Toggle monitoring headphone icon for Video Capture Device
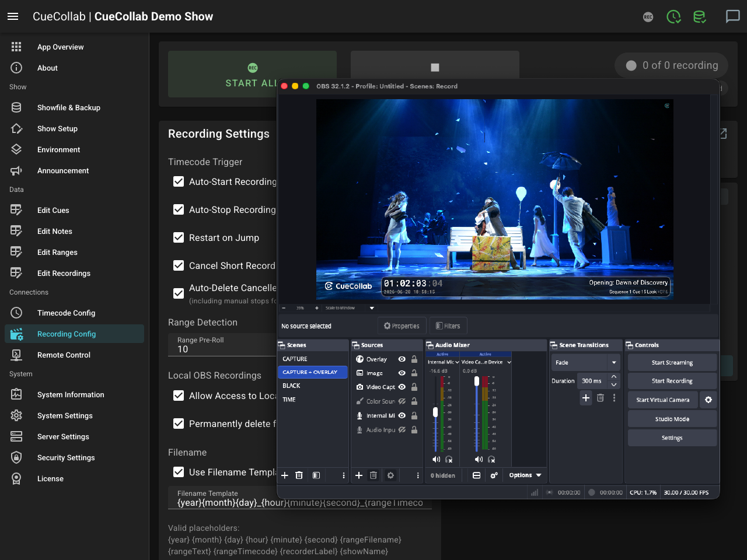This screenshot has width=747, height=560. pos(491,460)
